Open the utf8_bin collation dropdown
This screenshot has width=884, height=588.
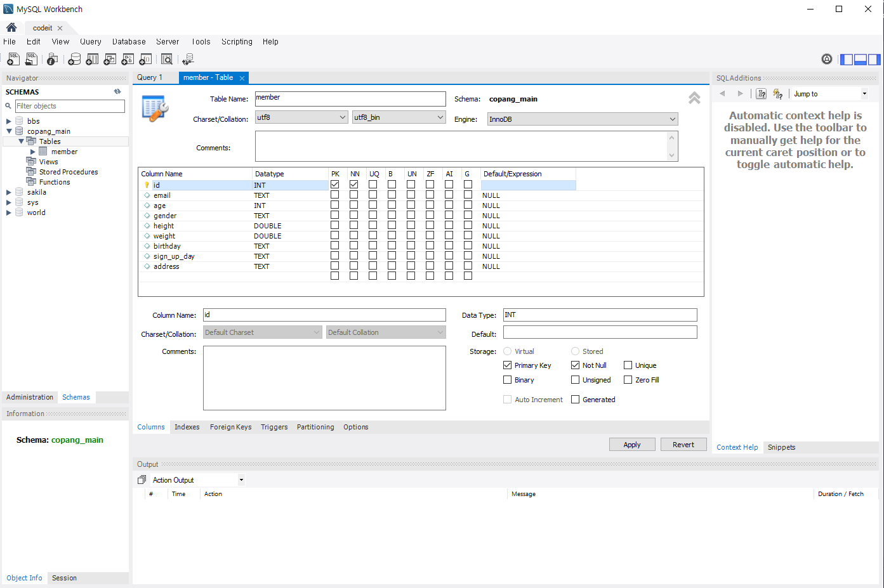pyautogui.click(x=399, y=117)
